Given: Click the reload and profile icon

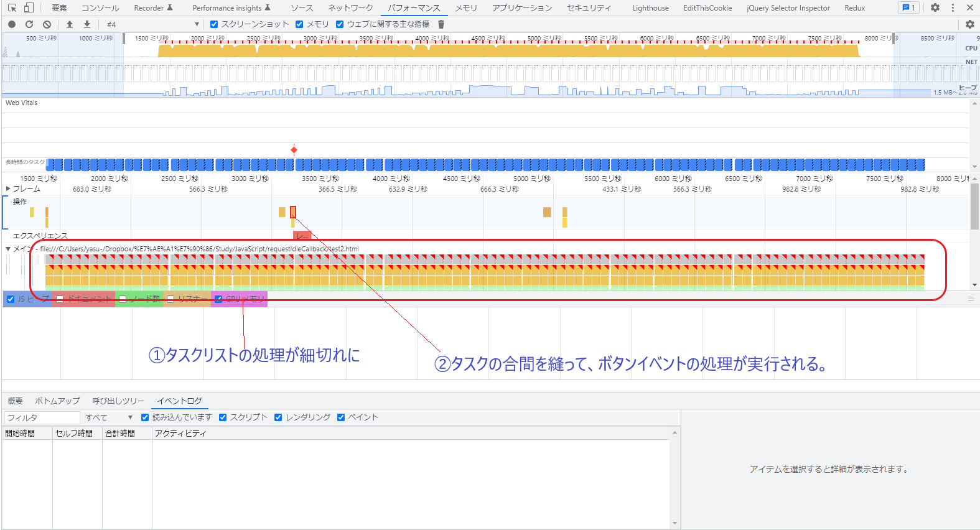Looking at the screenshot, I should (x=29, y=24).
